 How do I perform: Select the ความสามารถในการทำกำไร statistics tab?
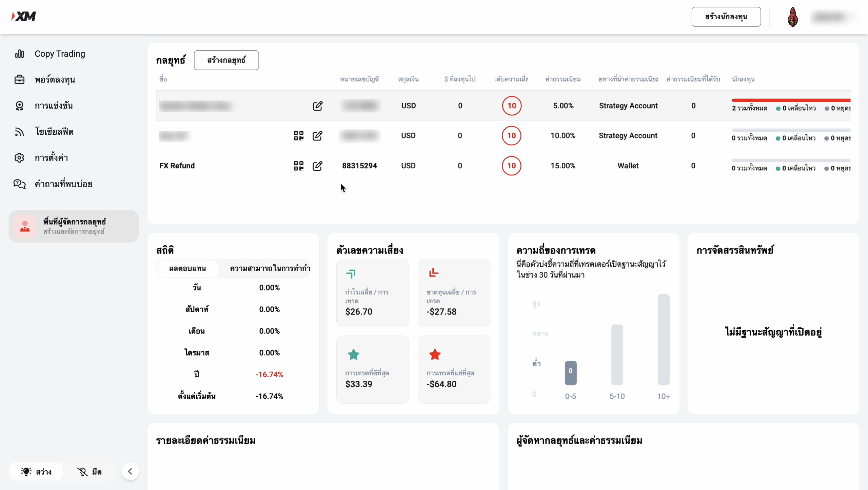pyautogui.click(x=270, y=268)
